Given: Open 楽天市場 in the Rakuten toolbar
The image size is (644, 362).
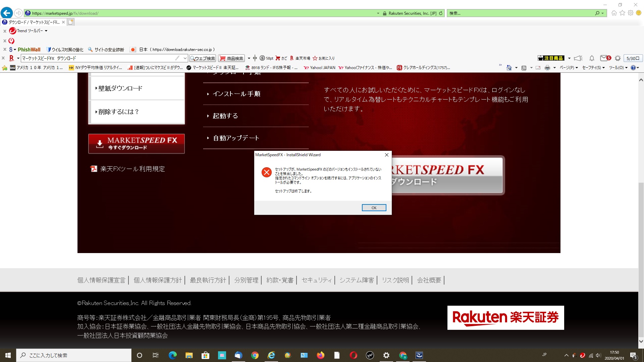Looking at the screenshot, I should (x=300, y=58).
